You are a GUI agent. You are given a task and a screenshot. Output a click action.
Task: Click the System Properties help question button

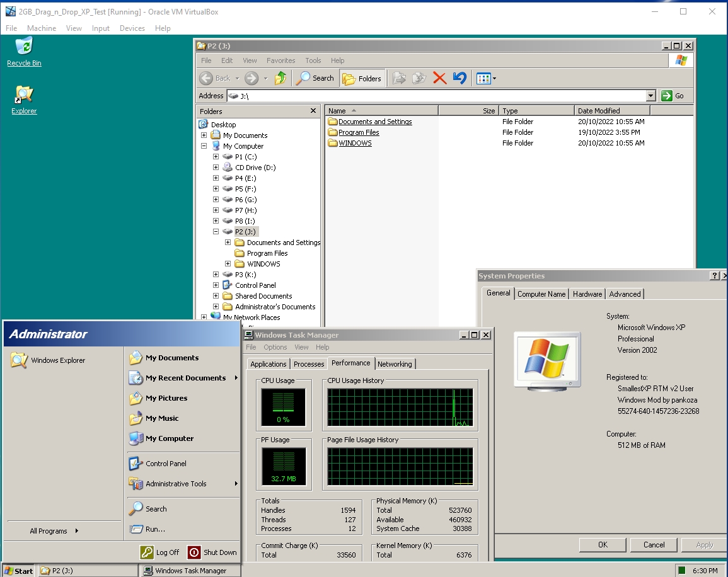click(715, 275)
